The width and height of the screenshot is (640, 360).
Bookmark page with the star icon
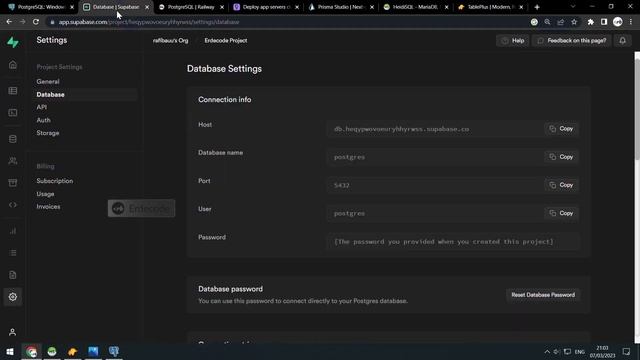pos(574,22)
